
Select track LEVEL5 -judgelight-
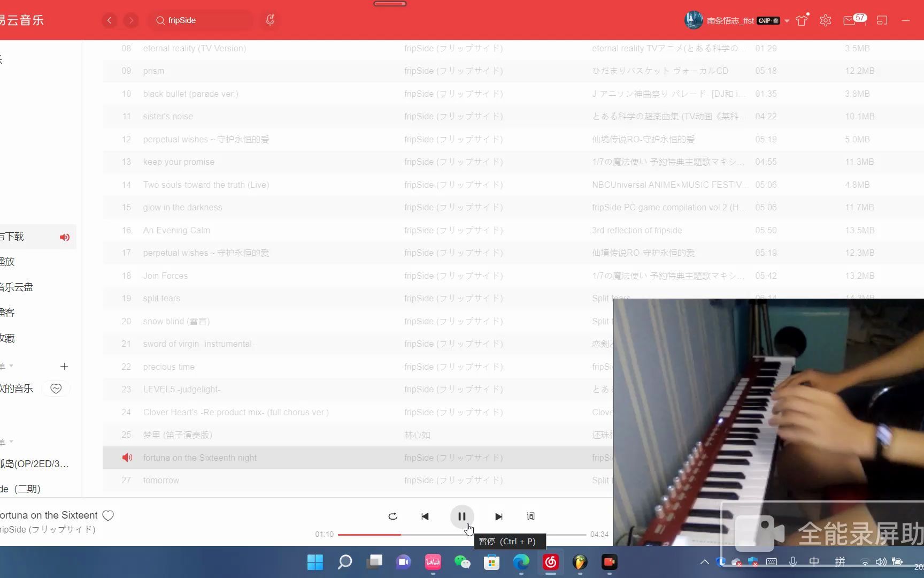(181, 389)
